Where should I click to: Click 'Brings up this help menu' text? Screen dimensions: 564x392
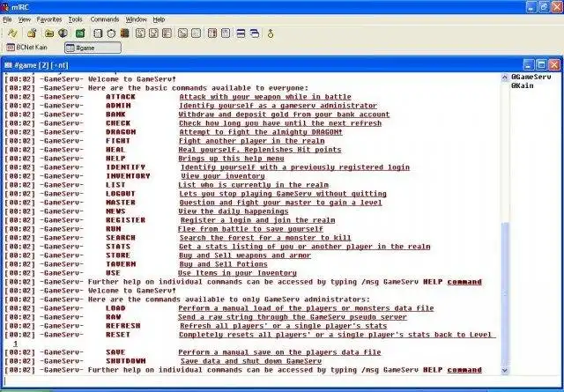tap(231, 159)
